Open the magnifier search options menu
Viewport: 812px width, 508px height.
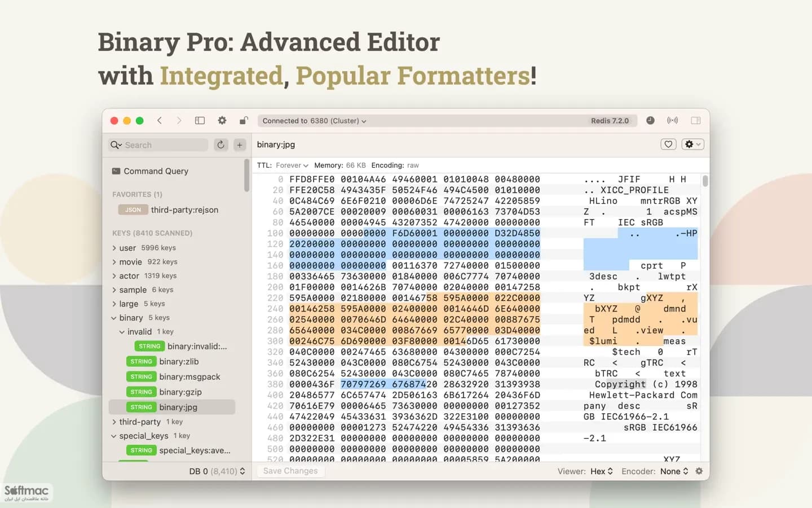click(116, 145)
